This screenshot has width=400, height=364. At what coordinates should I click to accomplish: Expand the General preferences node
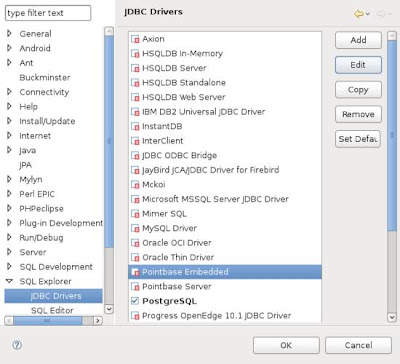click(9, 33)
